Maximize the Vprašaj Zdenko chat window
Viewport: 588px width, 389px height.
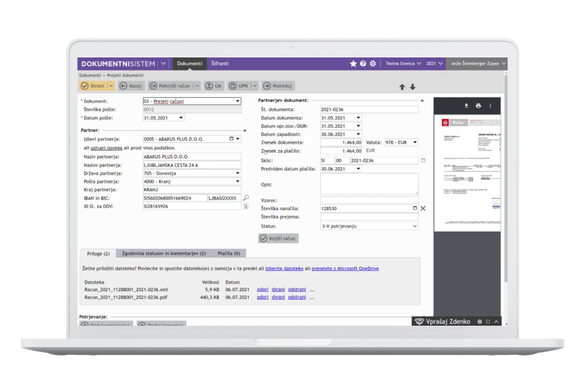pyautogui.click(x=488, y=322)
